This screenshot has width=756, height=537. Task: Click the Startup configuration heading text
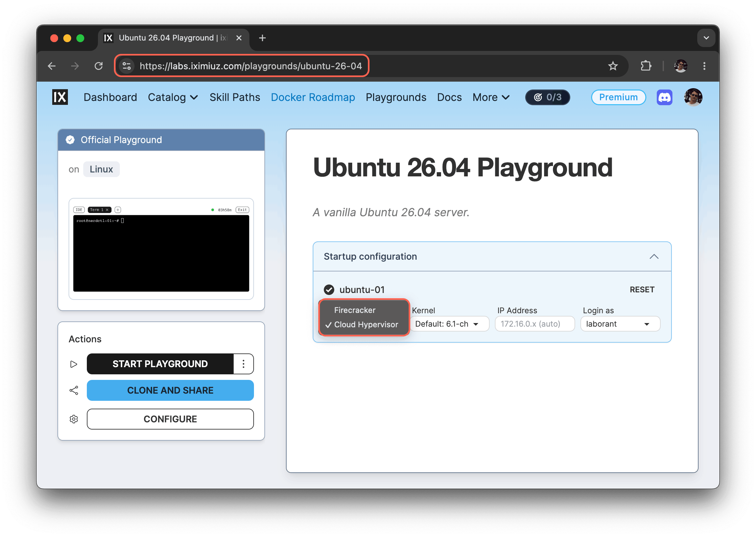click(370, 257)
